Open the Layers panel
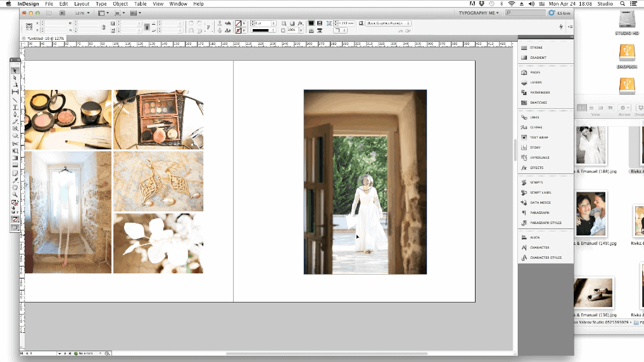This screenshot has height=362, width=644. tap(536, 82)
